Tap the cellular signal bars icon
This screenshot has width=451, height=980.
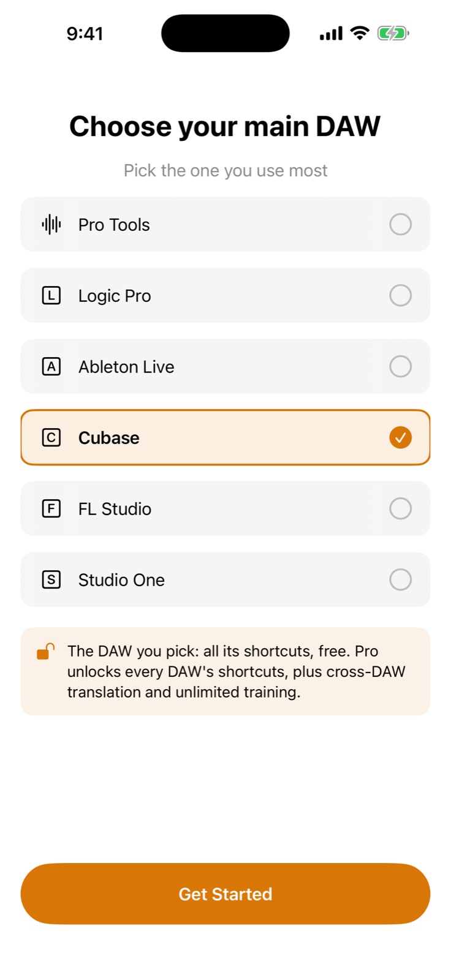[331, 34]
